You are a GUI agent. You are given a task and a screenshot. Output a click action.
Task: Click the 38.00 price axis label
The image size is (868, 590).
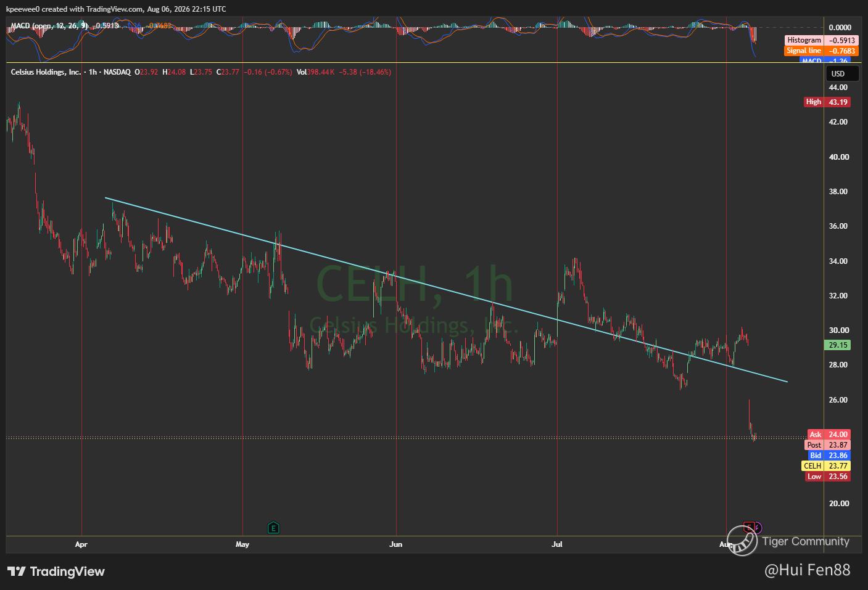[x=838, y=192]
